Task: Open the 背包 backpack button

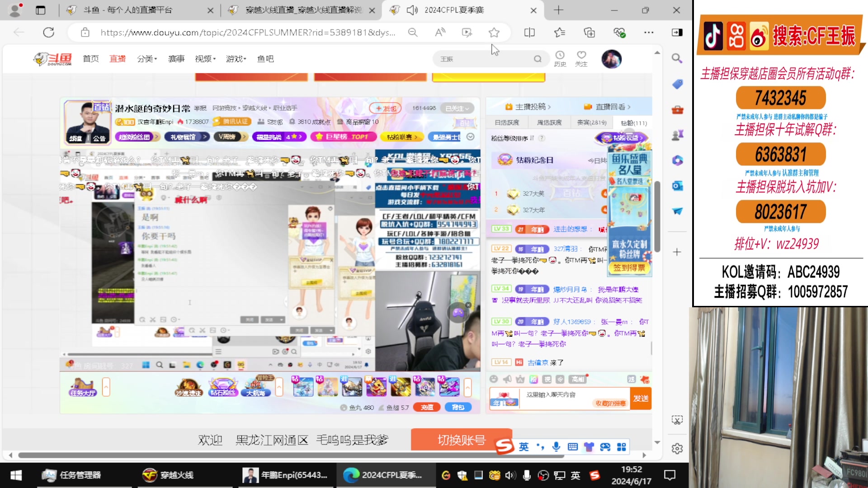Action: tap(458, 407)
